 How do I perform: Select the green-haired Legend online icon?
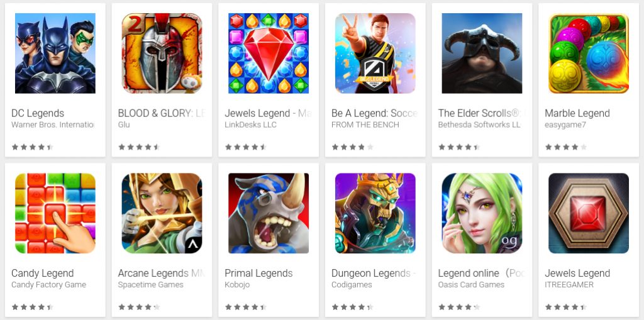pos(482,213)
